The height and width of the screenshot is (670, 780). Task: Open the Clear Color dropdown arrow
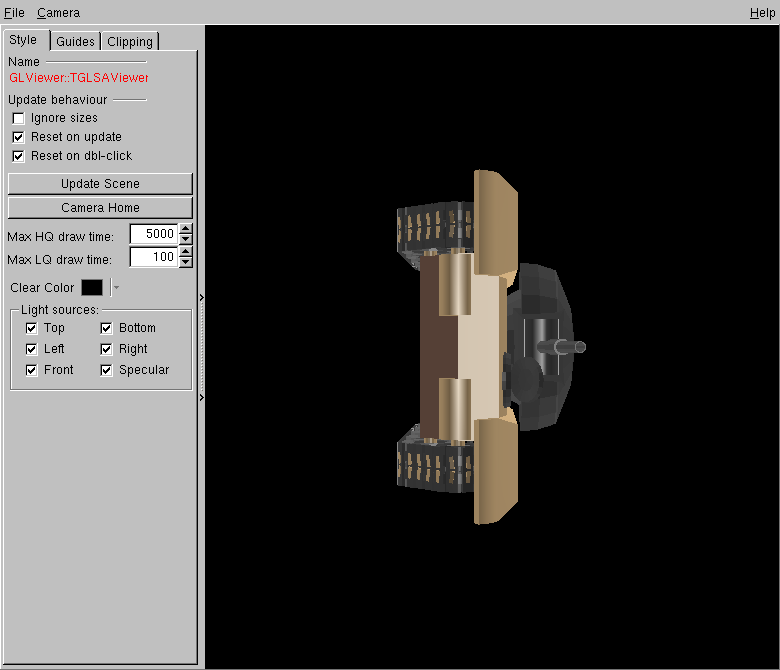coord(116,287)
